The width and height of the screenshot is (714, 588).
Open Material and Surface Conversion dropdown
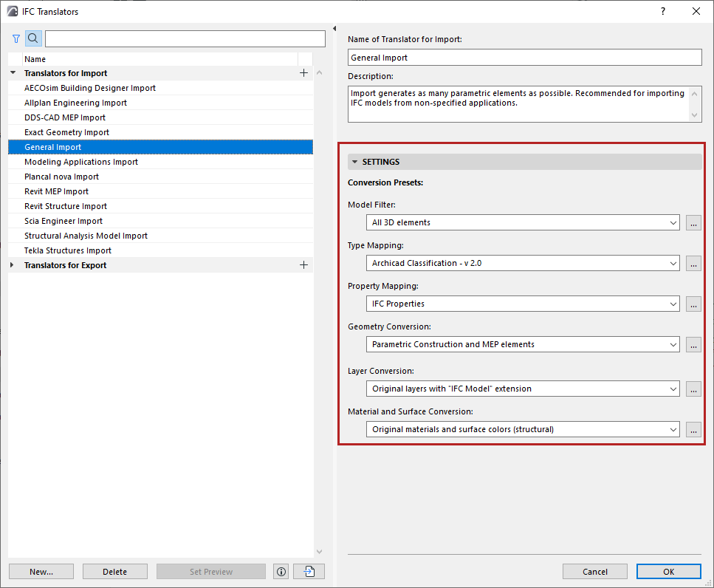point(523,429)
